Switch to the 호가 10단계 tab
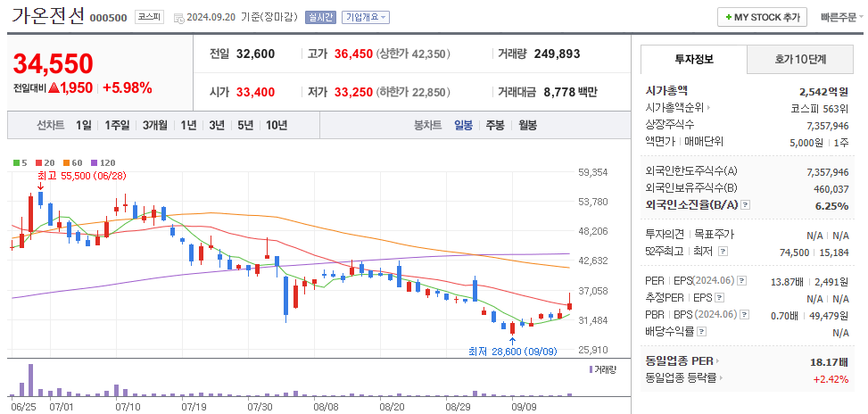Viewport: 868px width, 414px height. click(800, 60)
